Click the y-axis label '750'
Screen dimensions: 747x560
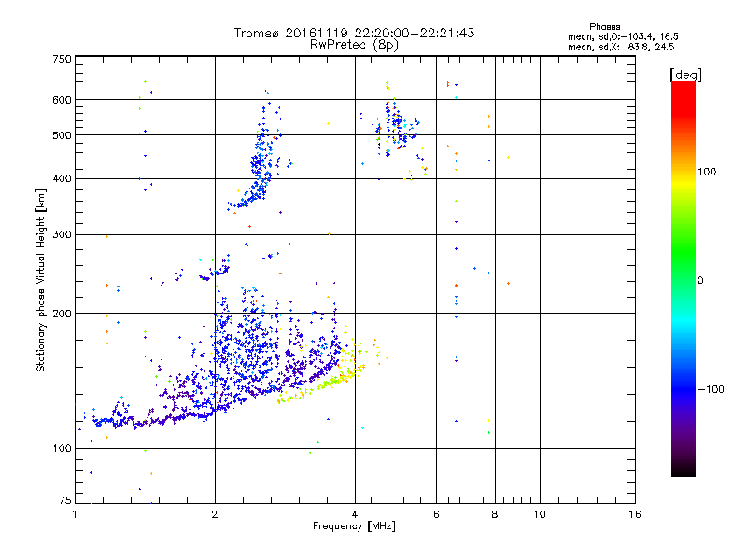(x=62, y=59)
